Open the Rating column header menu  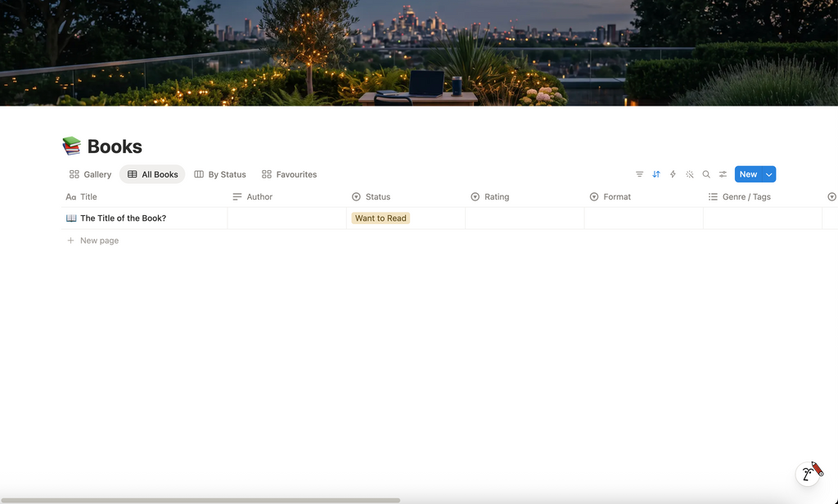(525, 196)
